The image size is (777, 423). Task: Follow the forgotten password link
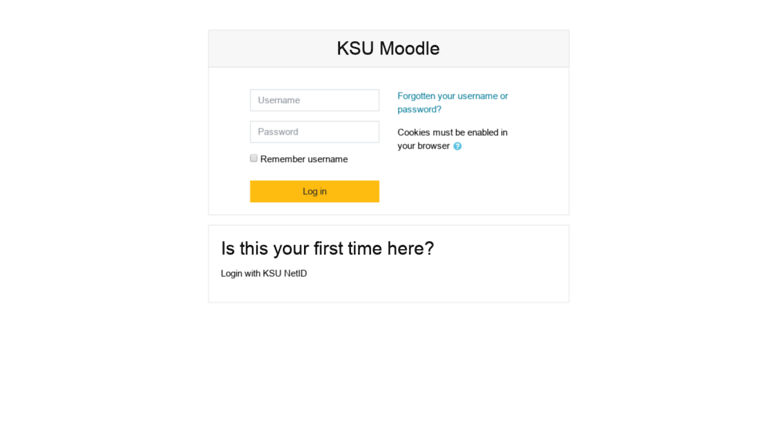[x=452, y=103]
